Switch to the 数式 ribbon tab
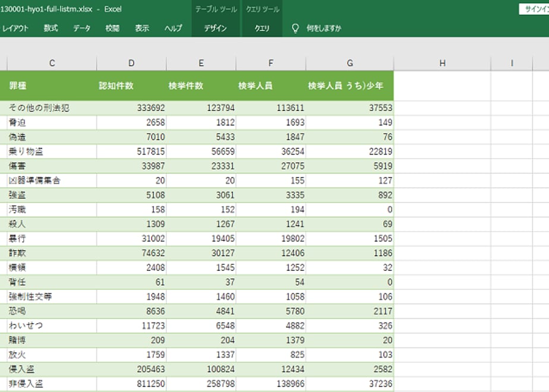Image resolution: width=549 pixels, height=392 pixels. point(51,28)
